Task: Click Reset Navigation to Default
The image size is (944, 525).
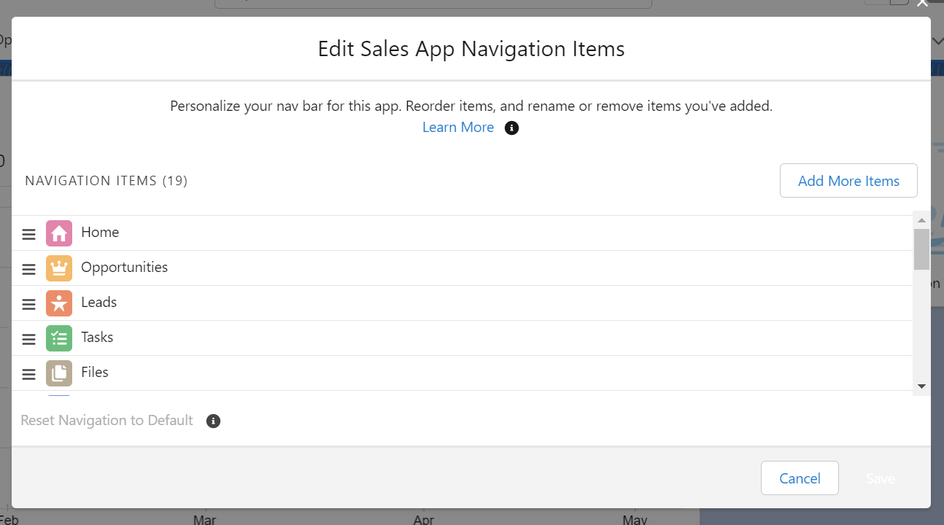Action: coord(107,420)
